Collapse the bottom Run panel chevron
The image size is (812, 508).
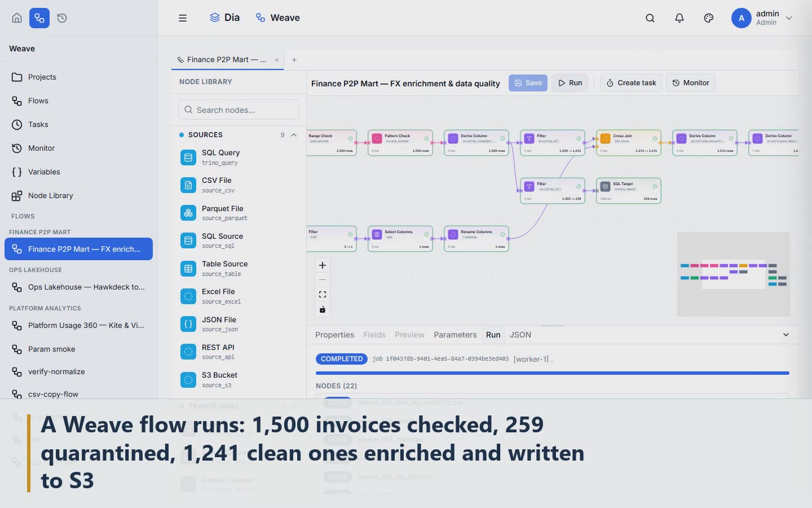coord(786,335)
